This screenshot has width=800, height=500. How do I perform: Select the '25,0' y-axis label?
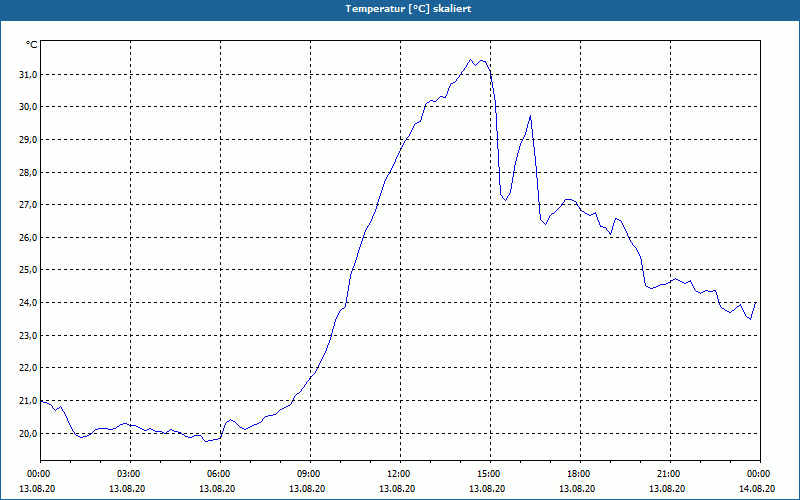[x=28, y=270]
